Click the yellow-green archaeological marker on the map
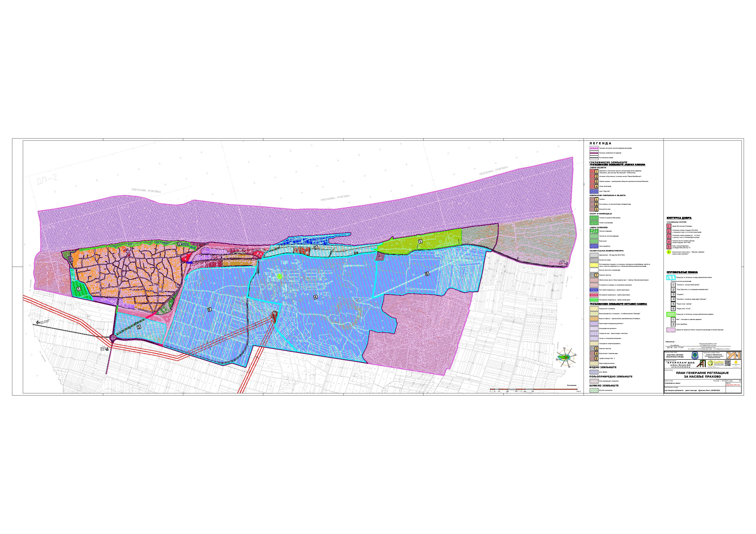 [280, 276]
